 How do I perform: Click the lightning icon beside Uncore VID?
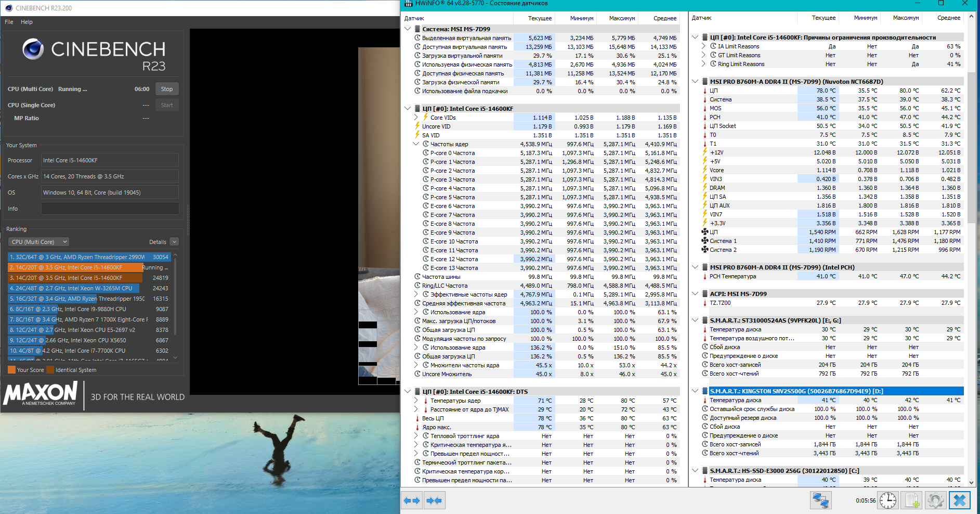coord(417,126)
